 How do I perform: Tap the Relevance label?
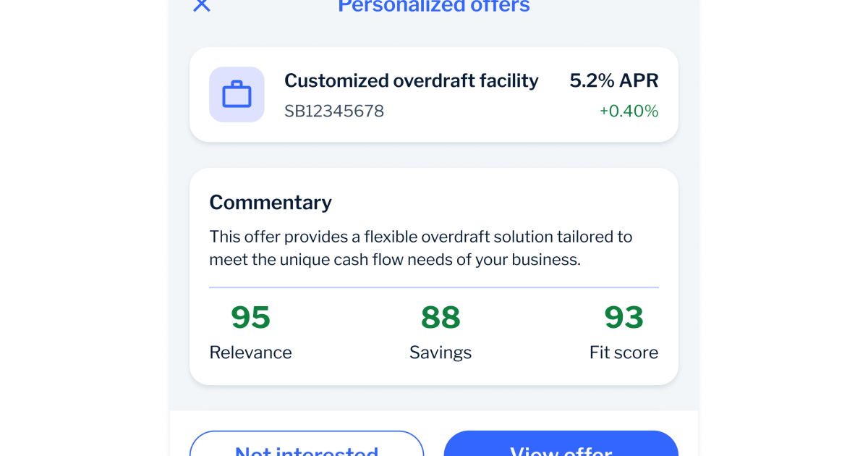(x=250, y=352)
